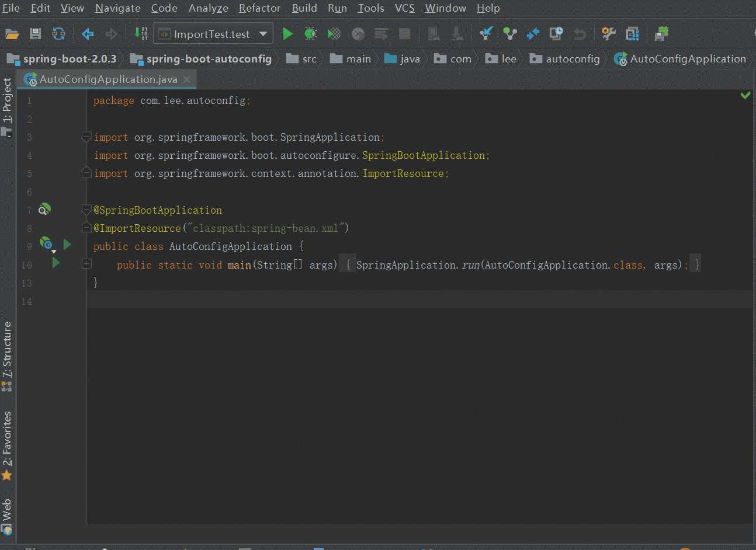Update project with the VCS blue arrow icon
This screenshot has height=550, width=756.
(x=486, y=33)
